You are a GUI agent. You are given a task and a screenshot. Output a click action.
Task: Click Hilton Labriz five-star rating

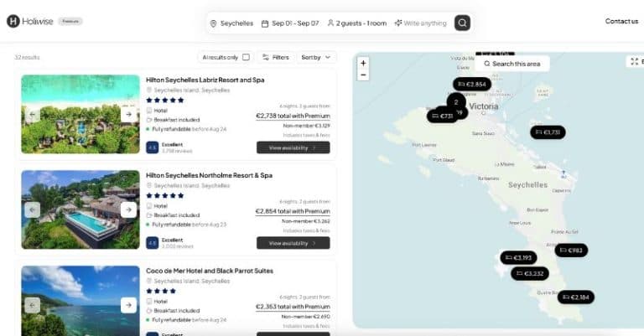[x=165, y=100]
